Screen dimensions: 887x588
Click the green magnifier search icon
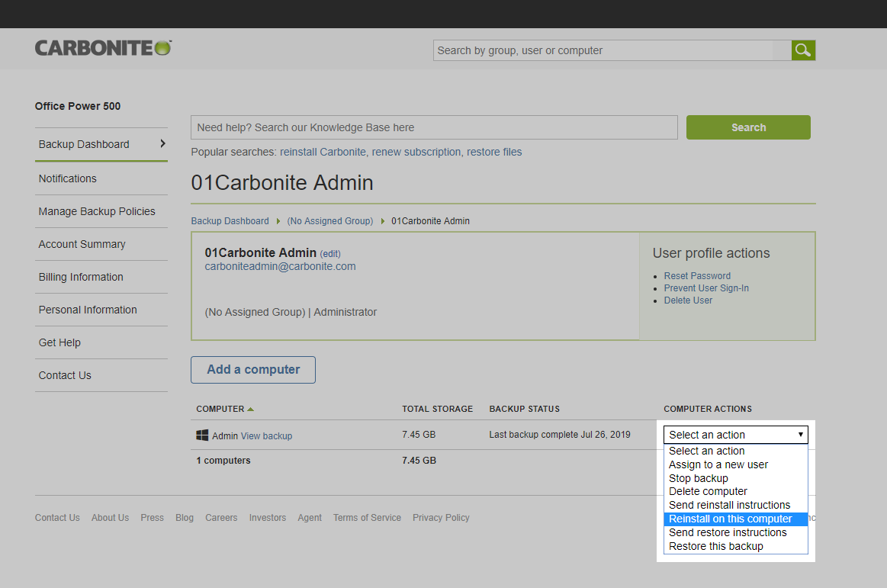click(803, 50)
